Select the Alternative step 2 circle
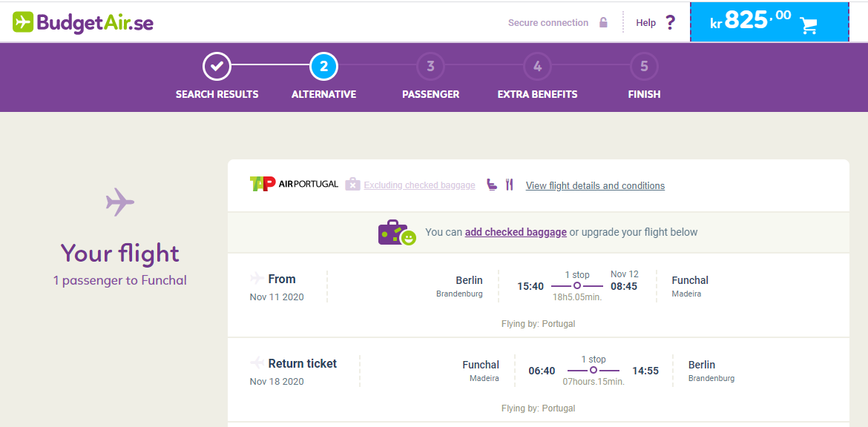The width and height of the screenshot is (868, 427). coord(324,67)
